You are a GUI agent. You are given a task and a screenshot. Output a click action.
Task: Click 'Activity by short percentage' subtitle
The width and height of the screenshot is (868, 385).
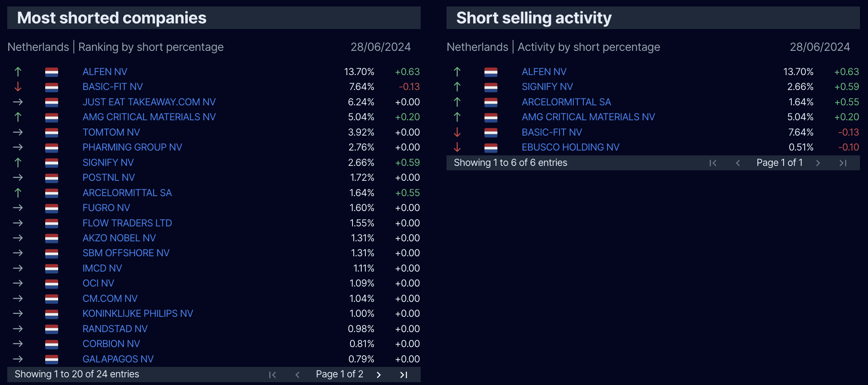(x=589, y=47)
